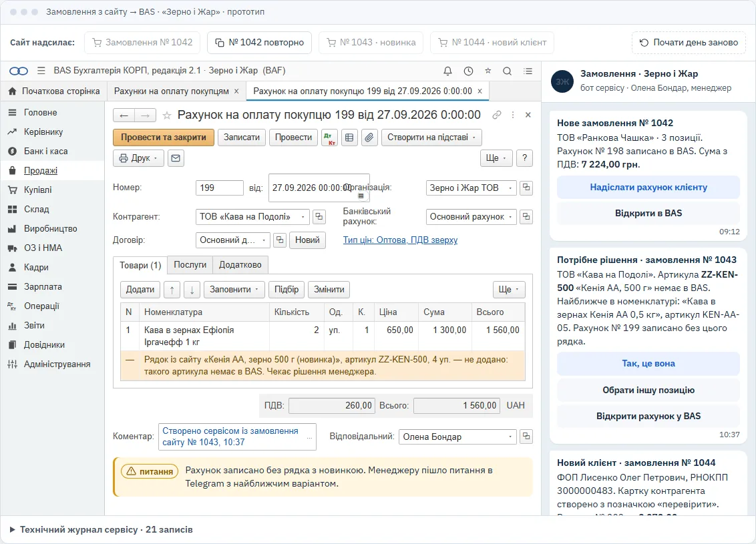Open the notifications bell in BAS header

pyautogui.click(x=447, y=71)
